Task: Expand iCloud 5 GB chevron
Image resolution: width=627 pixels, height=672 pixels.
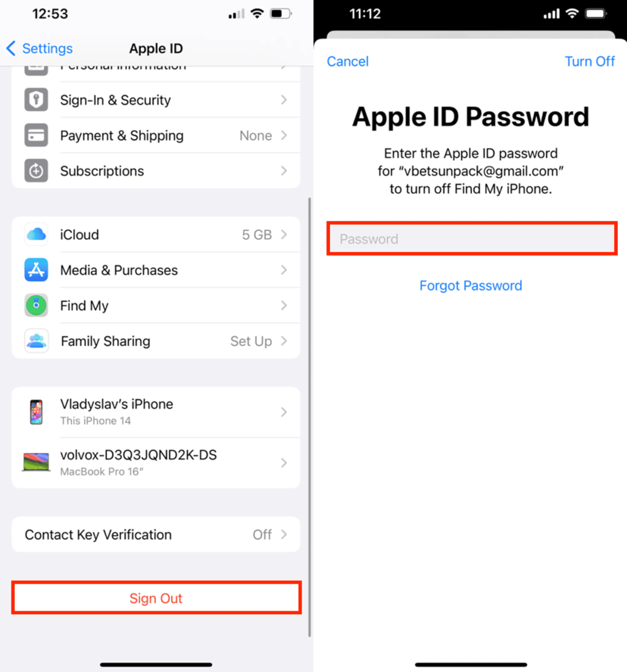Action: (x=284, y=234)
